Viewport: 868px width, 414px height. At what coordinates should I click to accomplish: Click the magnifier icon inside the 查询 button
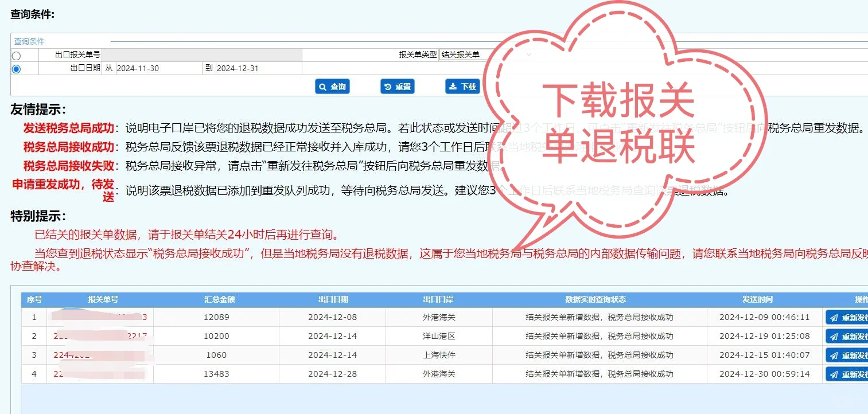coord(324,86)
